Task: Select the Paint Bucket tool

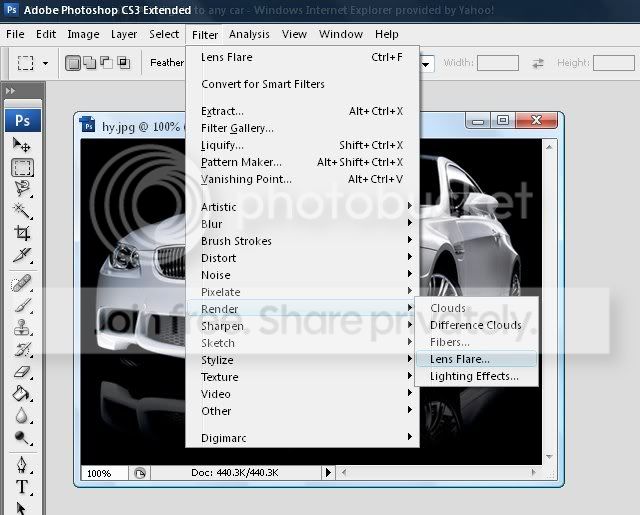Action: coord(22,394)
